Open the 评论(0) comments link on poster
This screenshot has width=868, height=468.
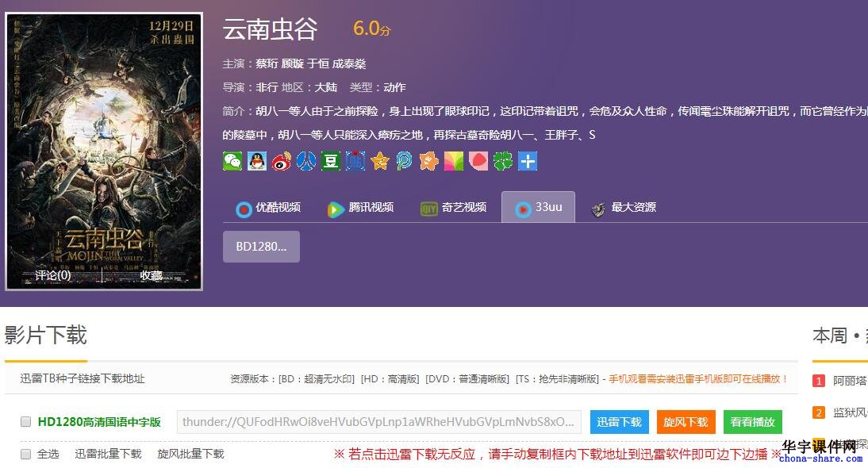coord(53,275)
